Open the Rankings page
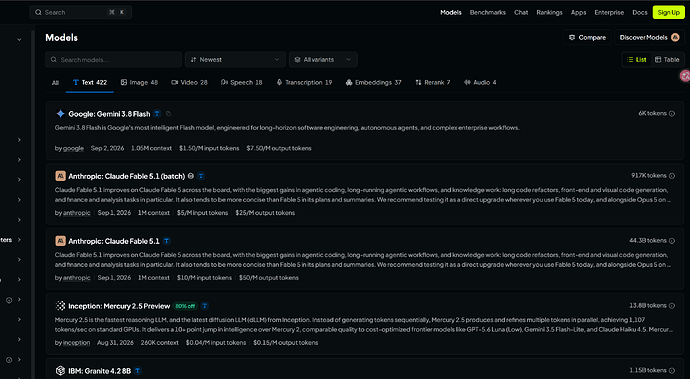This screenshot has width=690, height=379. (x=549, y=12)
